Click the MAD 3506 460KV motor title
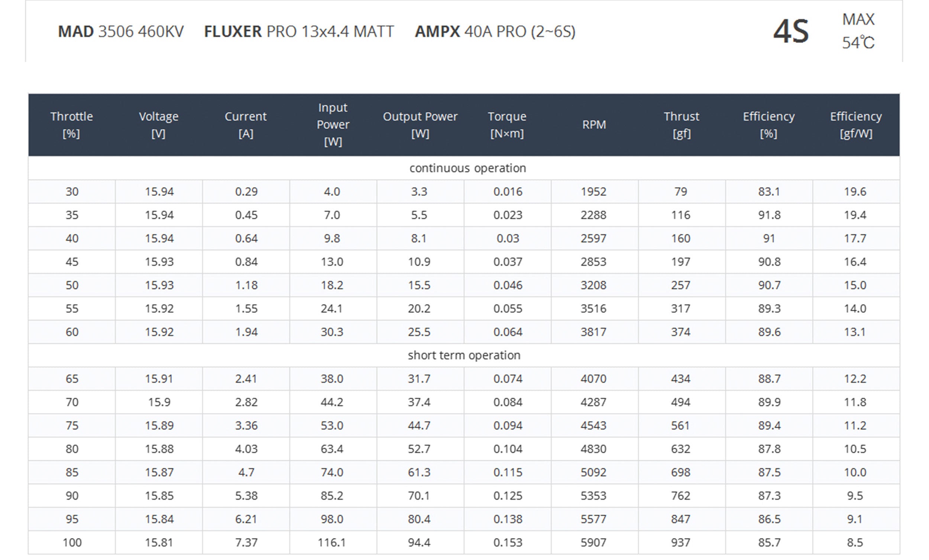 tap(121, 32)
